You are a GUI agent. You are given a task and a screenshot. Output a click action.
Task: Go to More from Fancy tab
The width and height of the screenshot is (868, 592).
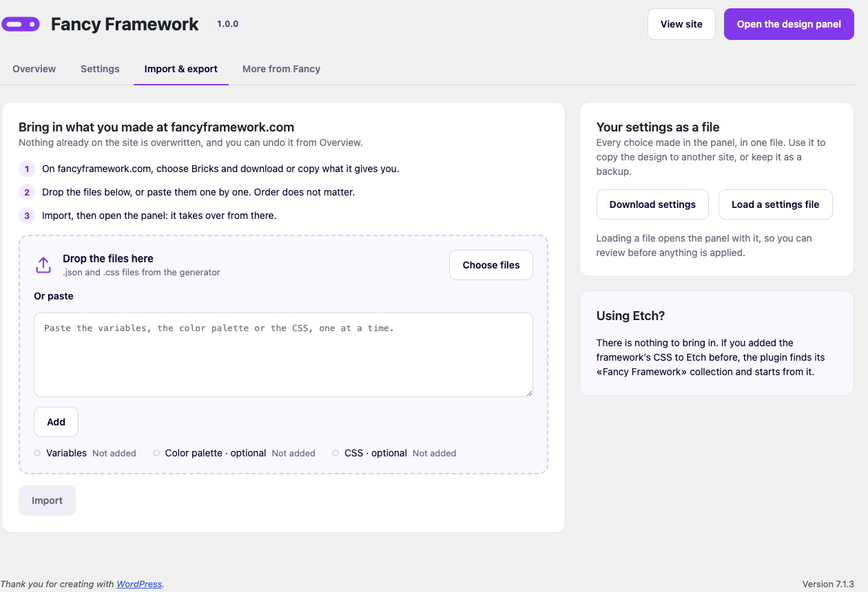[x=281, y=69]
